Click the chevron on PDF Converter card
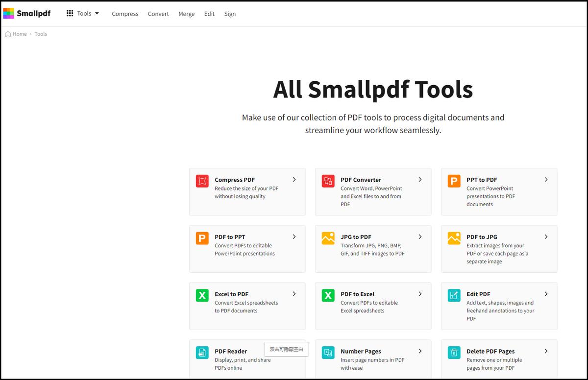 420,180
